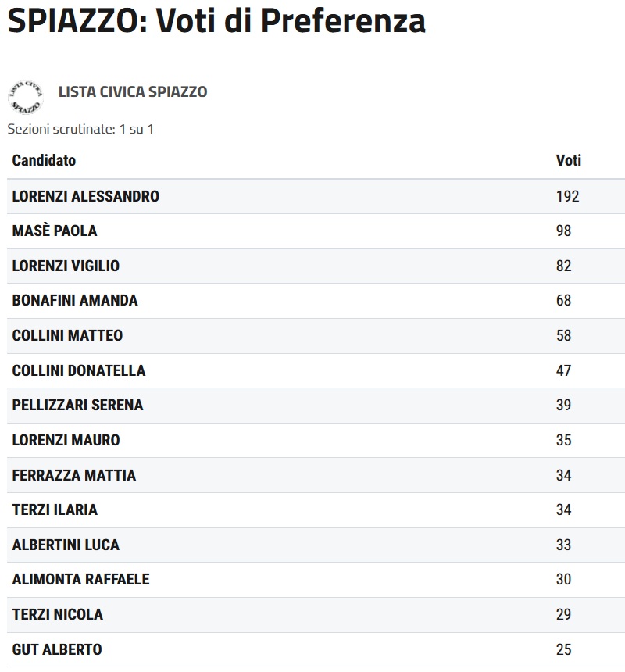This screenshot has width=625, height=672.
Task: Click on TERZI ILARIA
Action: [55, 509]
